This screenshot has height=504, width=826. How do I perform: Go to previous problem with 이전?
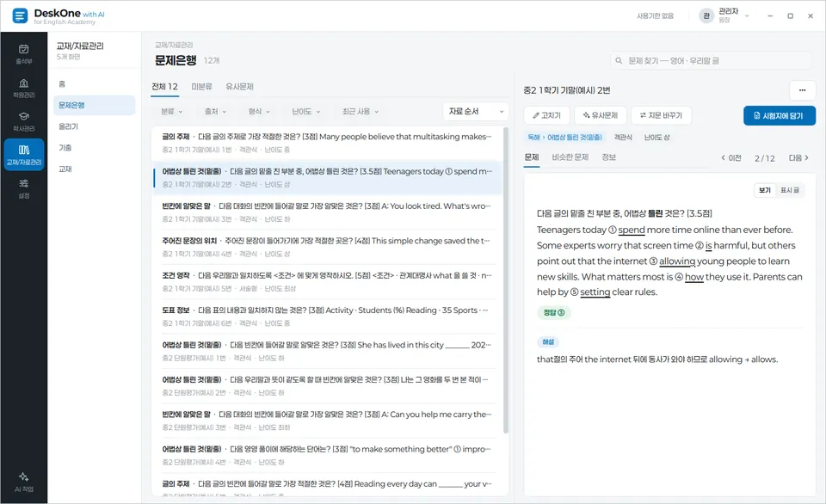731,158
